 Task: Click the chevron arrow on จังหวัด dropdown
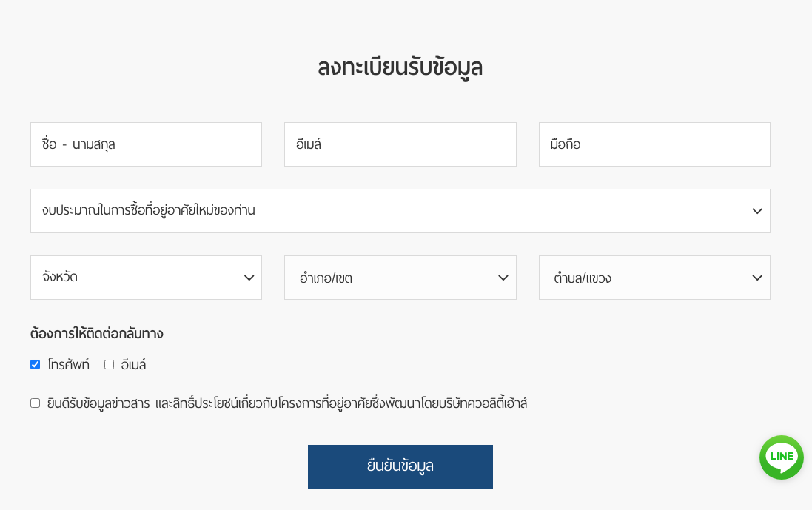(x=249, y=278)
